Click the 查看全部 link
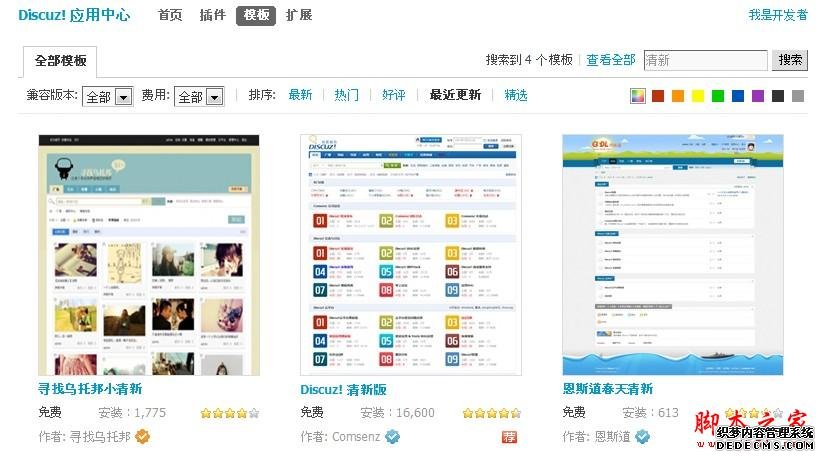The width and height of the screenshot is (825, 460). (610, 60)
